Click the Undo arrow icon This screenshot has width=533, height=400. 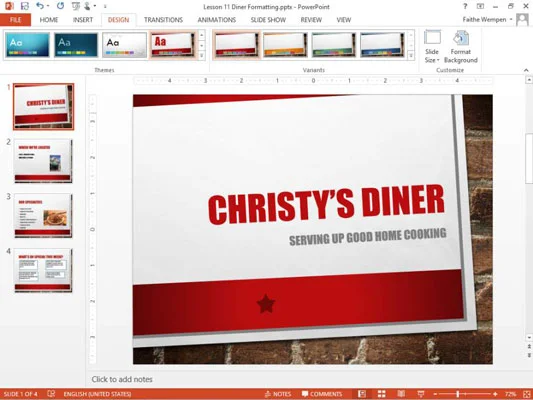click(40, 6)
